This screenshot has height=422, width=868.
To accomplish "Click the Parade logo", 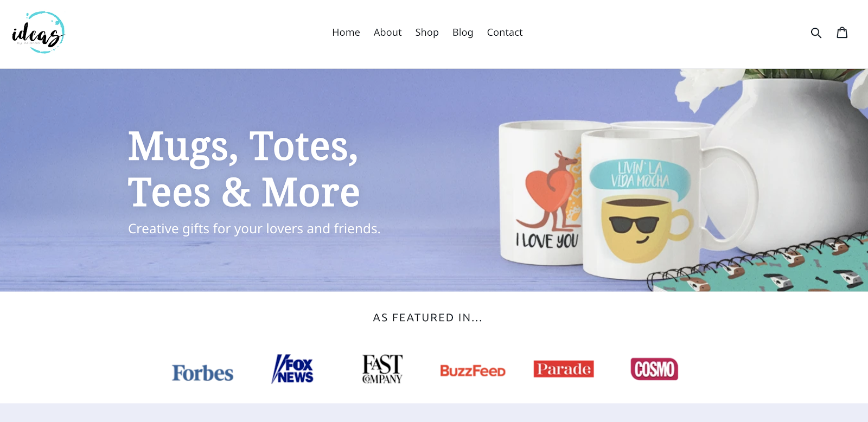I will (x=564, y=369).
